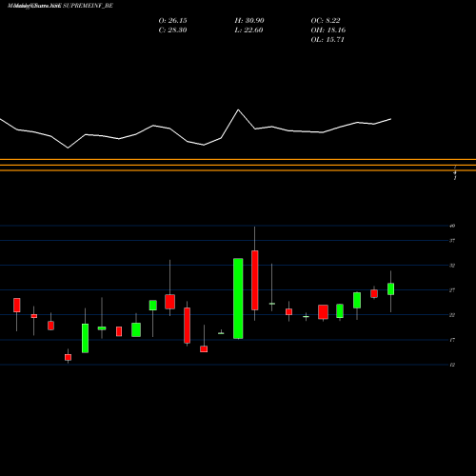Select the low price text L: 22.60
The width and height of the screenshot is (476, 476).
pos(248,30)
